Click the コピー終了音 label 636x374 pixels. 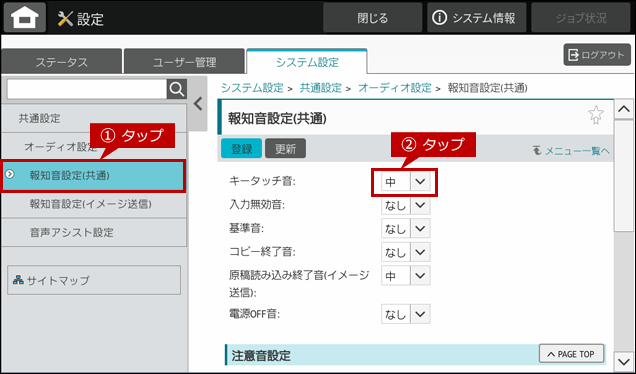pos(262,252)
